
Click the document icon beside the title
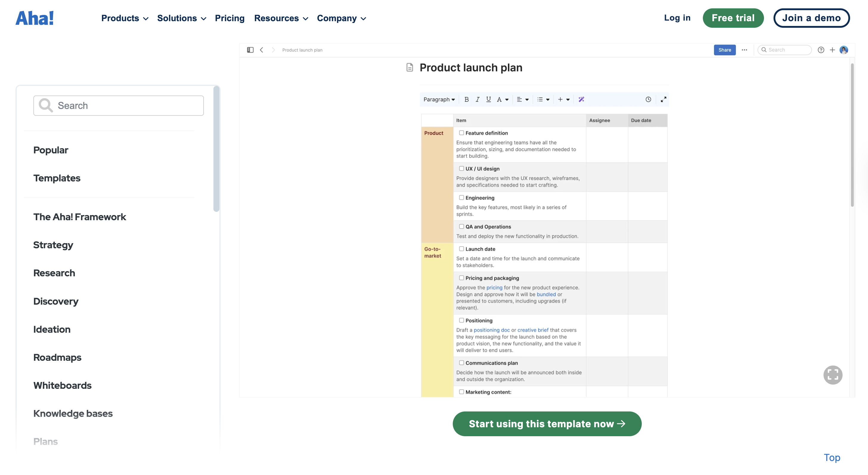(x=409, y=67)
